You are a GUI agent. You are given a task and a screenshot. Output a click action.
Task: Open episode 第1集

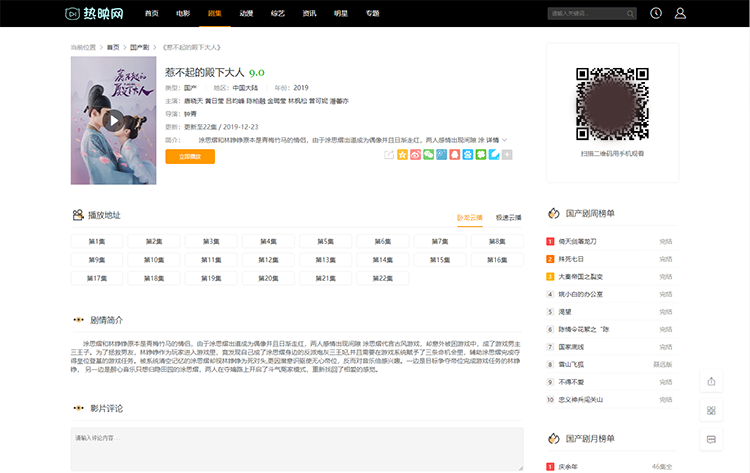[x=97, y=242]
